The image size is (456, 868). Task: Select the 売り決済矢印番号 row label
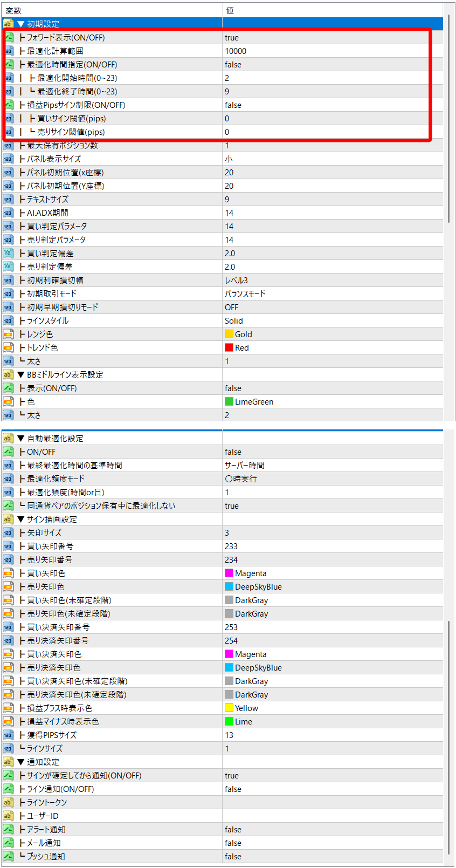pyautogui.click(x=58, y=640)
